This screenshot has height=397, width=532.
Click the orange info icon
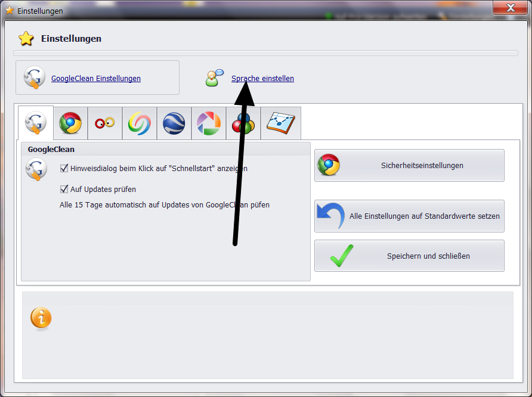pyautogui.click(x=41, y=318)
